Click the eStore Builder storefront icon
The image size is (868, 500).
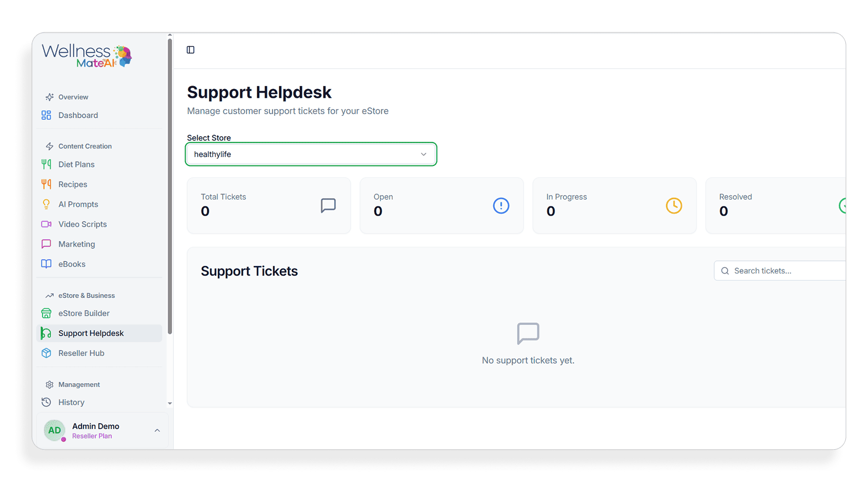point(46,314)
